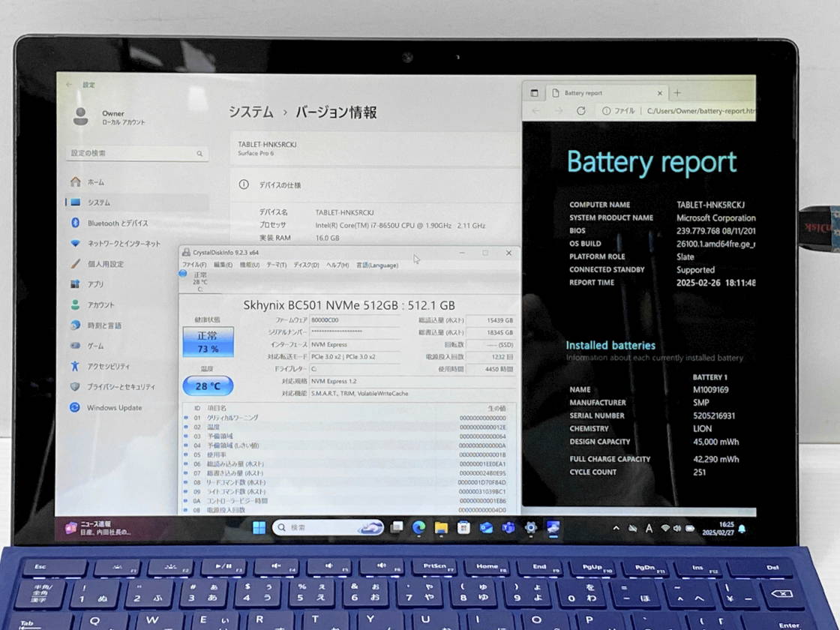This screenshot has width=840, height=630.
Task: Click the 設定の検索 search field
Action: coord(136,153)
